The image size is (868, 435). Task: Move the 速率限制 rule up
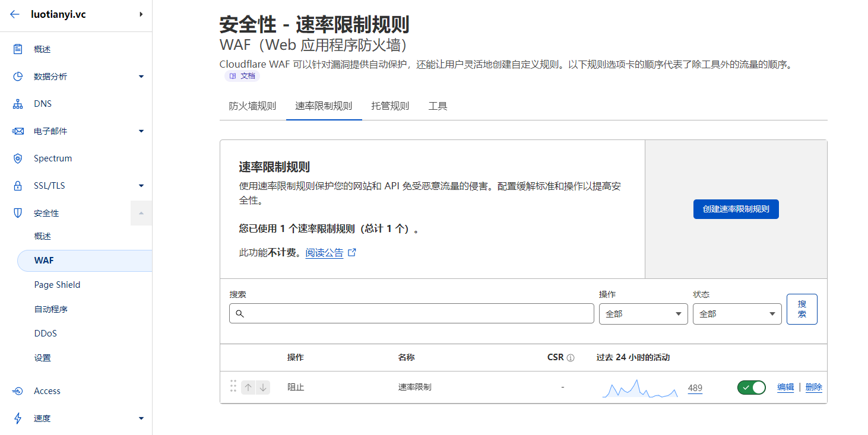248,388
